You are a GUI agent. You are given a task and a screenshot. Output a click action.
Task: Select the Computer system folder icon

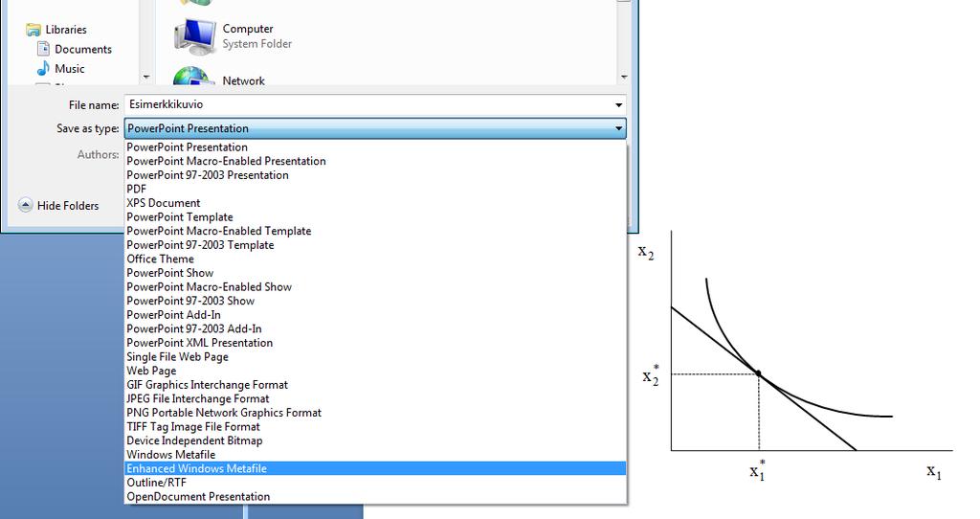tap(194, 36)
